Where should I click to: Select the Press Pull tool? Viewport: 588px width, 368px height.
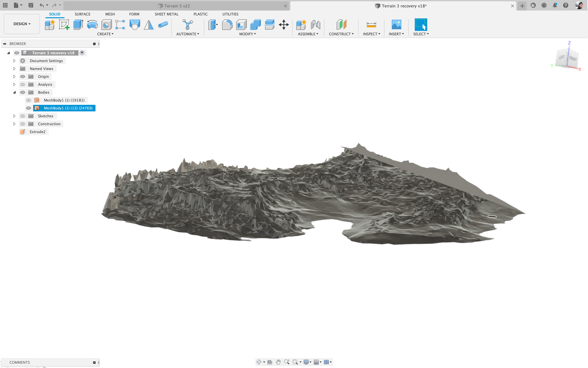pos(213,25)
